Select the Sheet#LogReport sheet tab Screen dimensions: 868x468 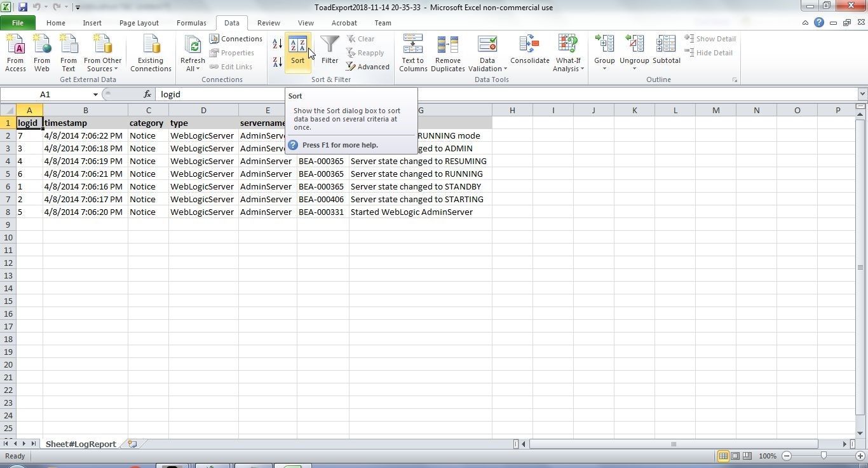click(81, 444)
